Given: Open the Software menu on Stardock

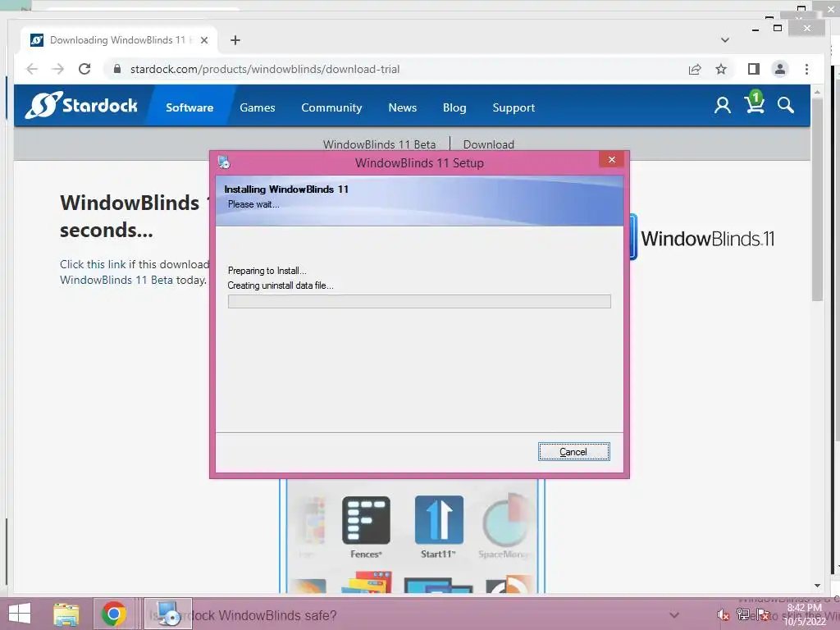Looking at the screenshot, I should [x=189, y=107].
